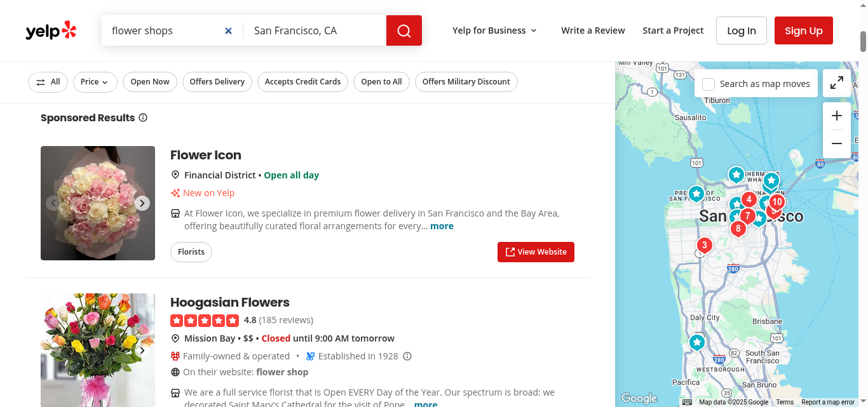This screenshot has height=407, width=868.
Task: Click the flower shop website highlight text
Action: [282, 372]
